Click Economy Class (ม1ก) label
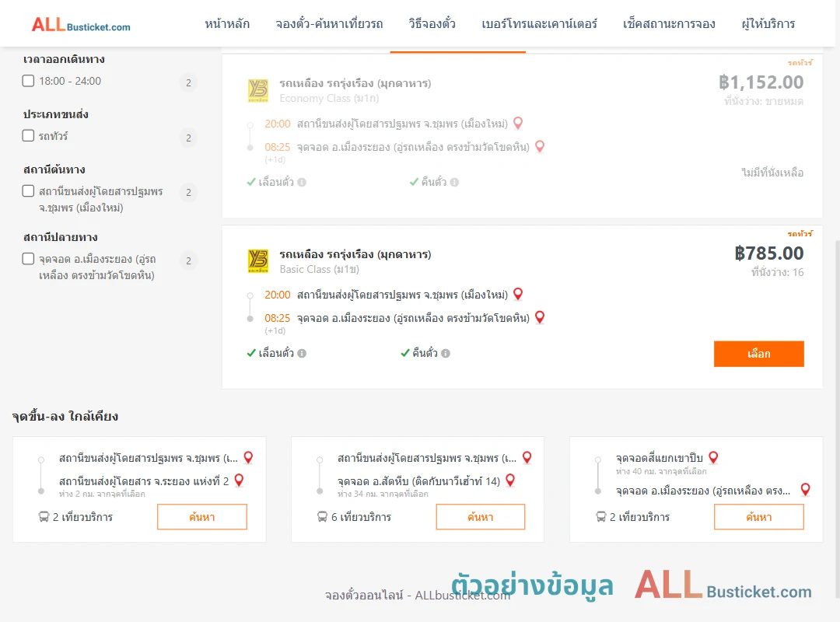 329,99
